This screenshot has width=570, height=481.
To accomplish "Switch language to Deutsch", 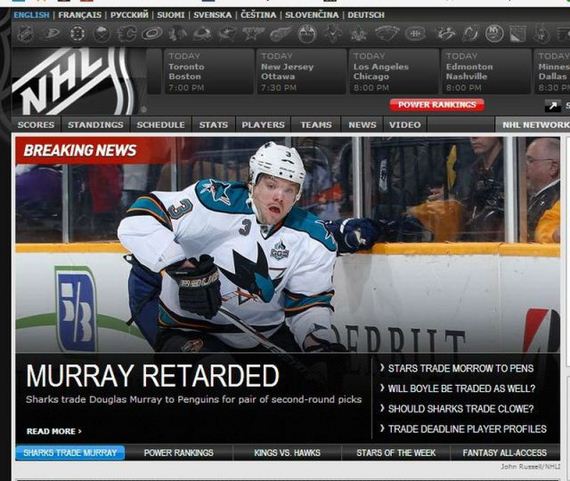I will tap(366, 15).
